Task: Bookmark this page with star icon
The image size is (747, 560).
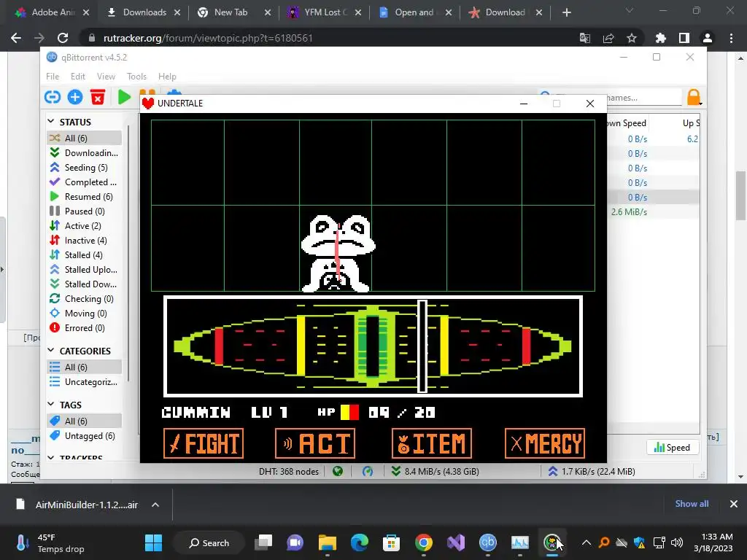Action: coord(632,38)
